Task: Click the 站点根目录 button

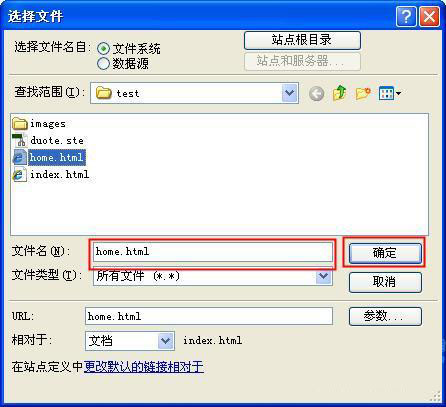Action: (302, 40)
